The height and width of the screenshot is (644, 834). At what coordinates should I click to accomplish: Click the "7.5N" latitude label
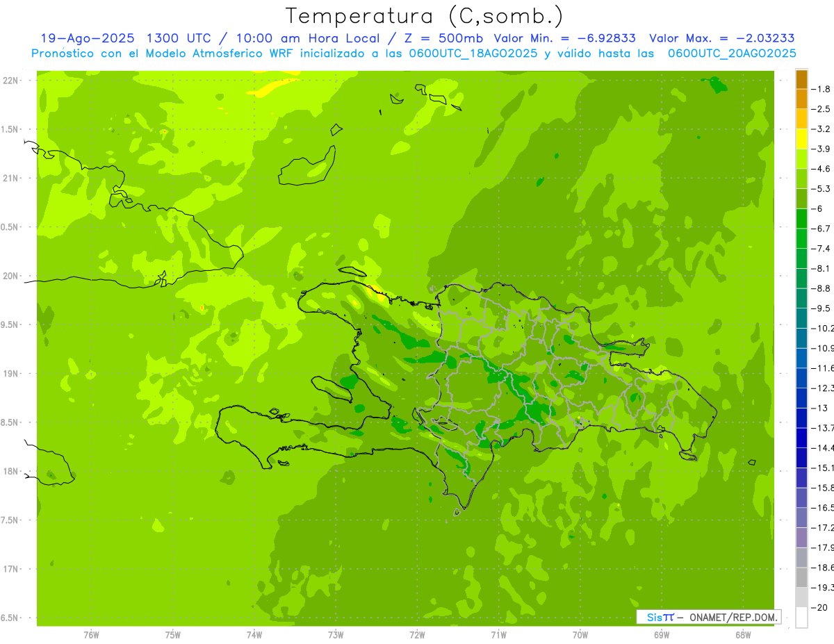pyautogui.click(x=10, y=520)
